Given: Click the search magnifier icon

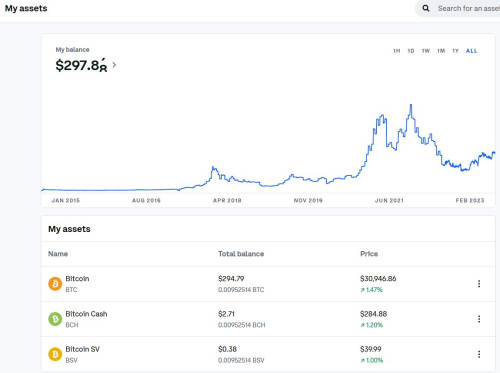Looking at the screenshot, I should [x=426, y=8].
